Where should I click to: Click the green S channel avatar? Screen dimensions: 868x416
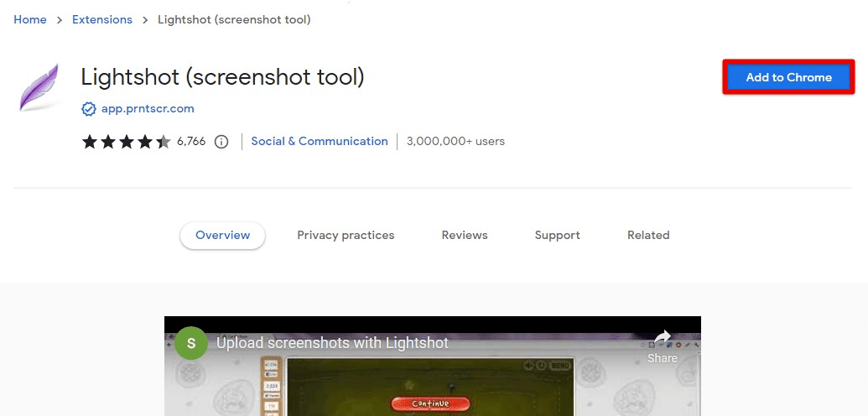[x=191, y=343]
